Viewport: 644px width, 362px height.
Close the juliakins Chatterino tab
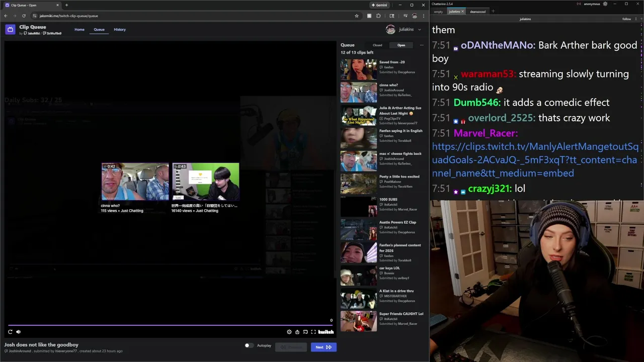[x=462, y=12]
